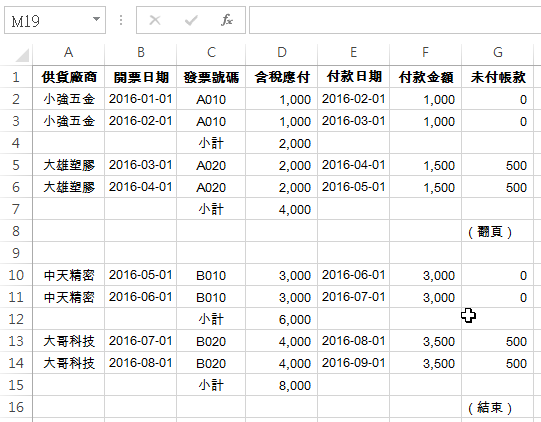
Task: Click payment amount 3,000 in row 10
Action: click(425, 275)
